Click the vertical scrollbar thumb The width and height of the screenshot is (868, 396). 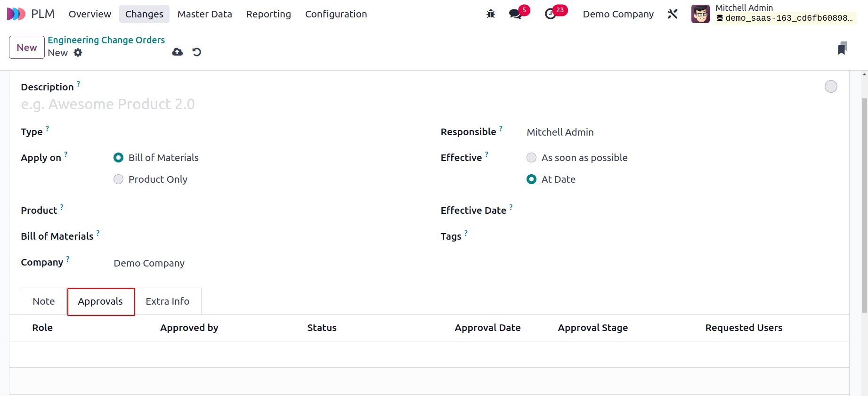point(864,205)
